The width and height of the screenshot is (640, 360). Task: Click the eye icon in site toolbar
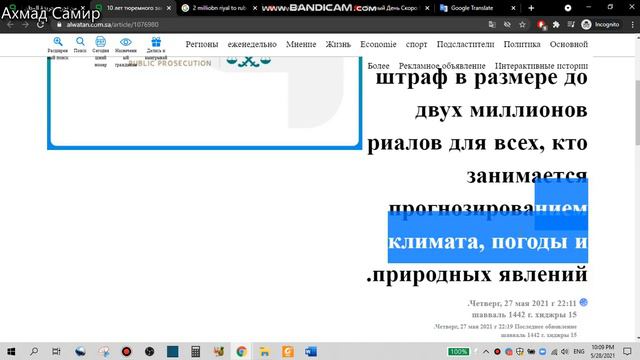click(x=126, y=42)
